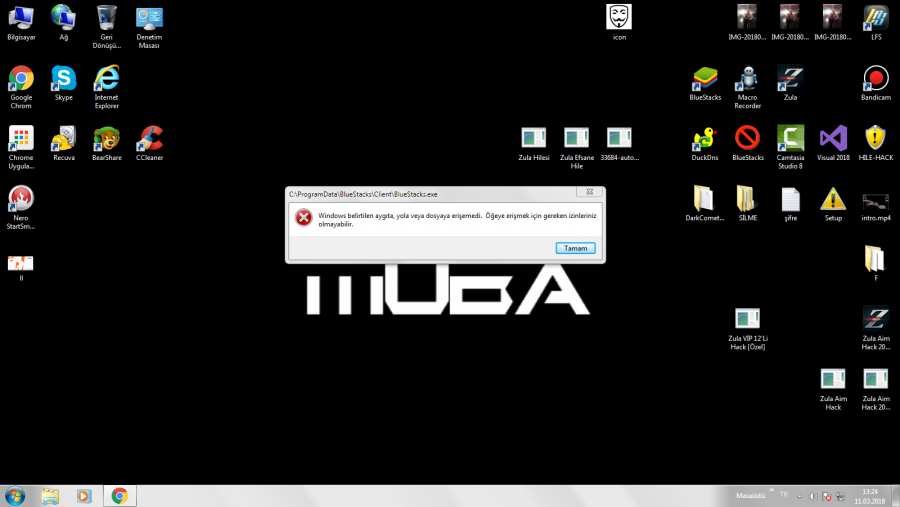Select the Google Chrome desktop shortcut

[21, 87]
